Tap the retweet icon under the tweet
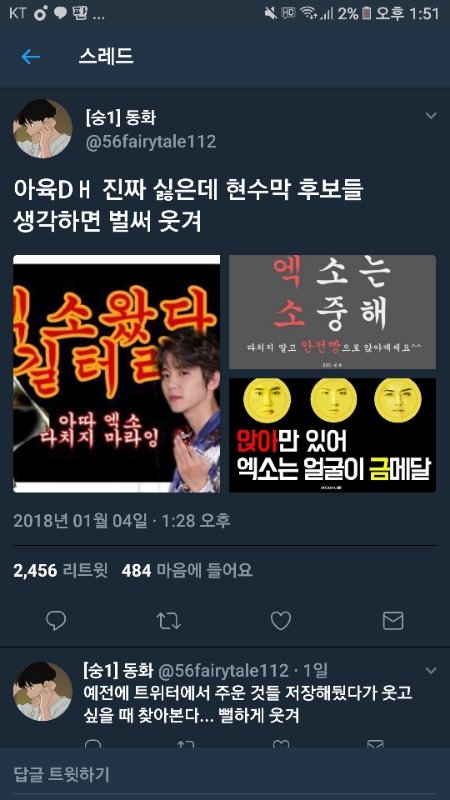This screenshot has width=450, height=800. tap(168, 620)
